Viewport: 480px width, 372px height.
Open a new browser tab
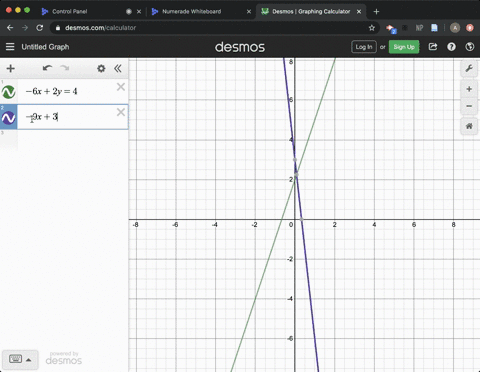coord(376,12)
